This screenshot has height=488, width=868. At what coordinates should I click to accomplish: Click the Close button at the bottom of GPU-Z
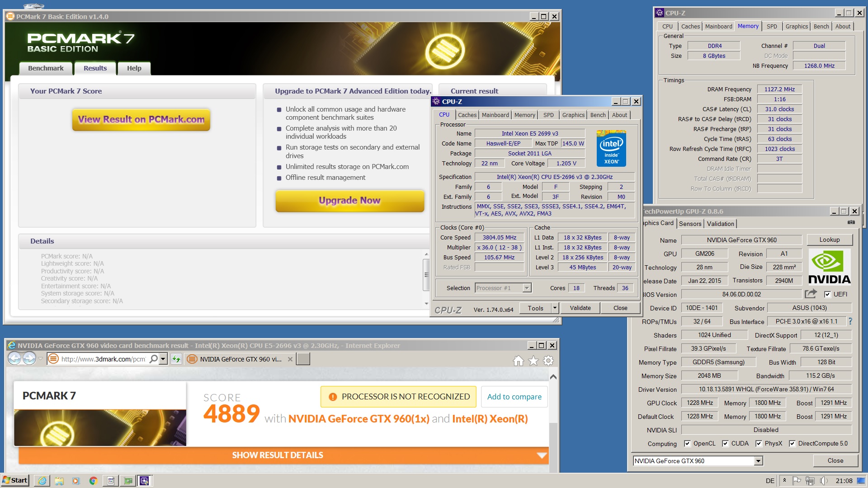coord(835,461)
